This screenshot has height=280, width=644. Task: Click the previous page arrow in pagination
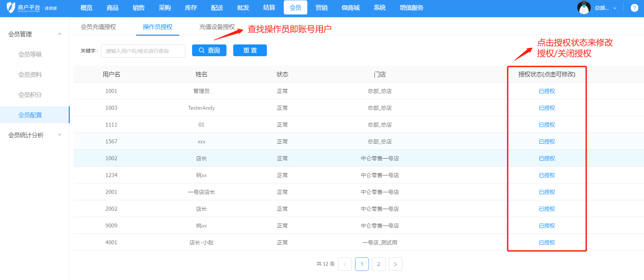click(345, 264)
